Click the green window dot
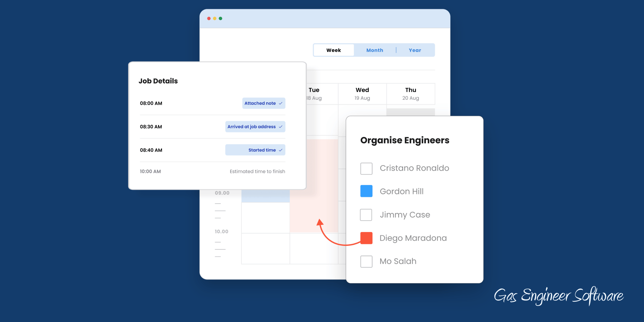Screen dimensions: 644x322 click(221, 19)
